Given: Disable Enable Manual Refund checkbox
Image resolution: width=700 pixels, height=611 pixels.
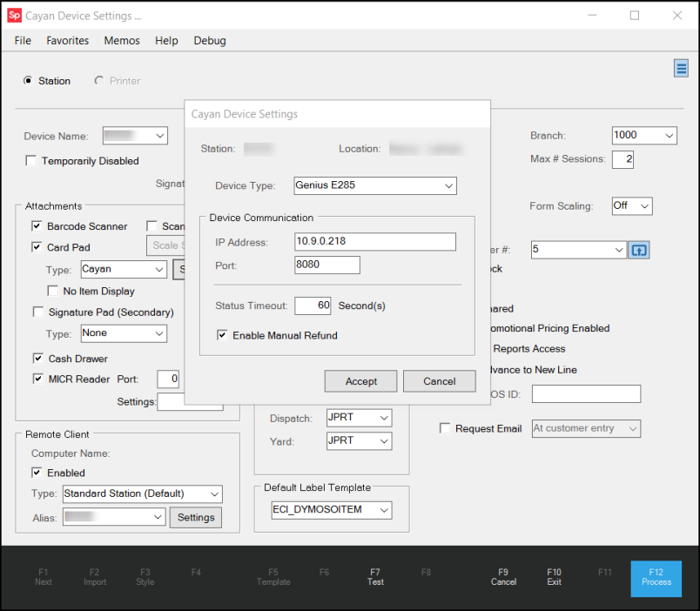Looking at the screenshot, I should 222,335.
